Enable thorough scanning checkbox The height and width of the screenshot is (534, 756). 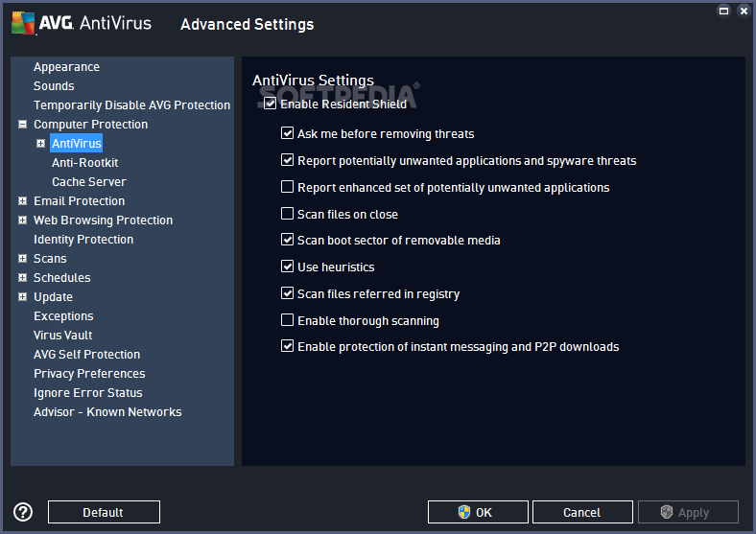[288, 320]
